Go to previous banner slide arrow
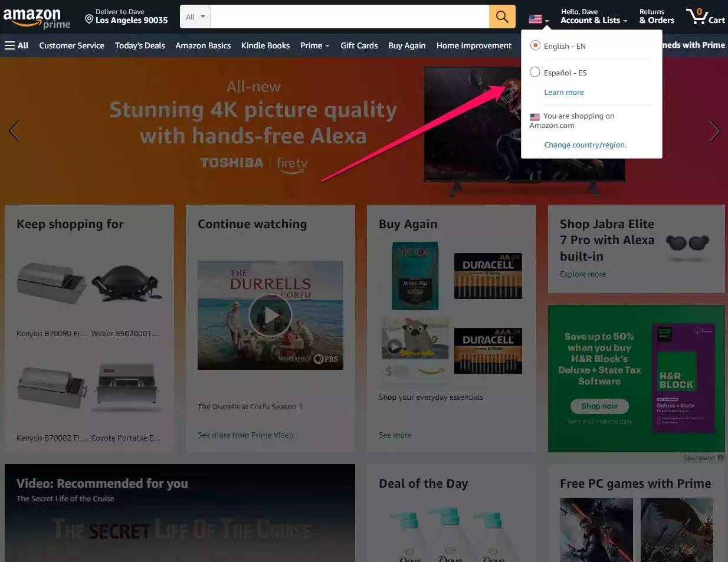Screen dimensions: 728x562 tap(15, 130)
